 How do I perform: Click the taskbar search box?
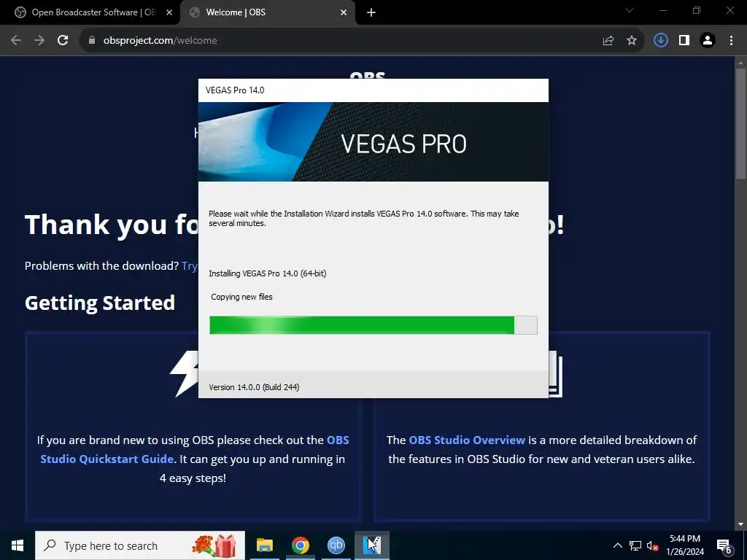(x=140, y=545)
